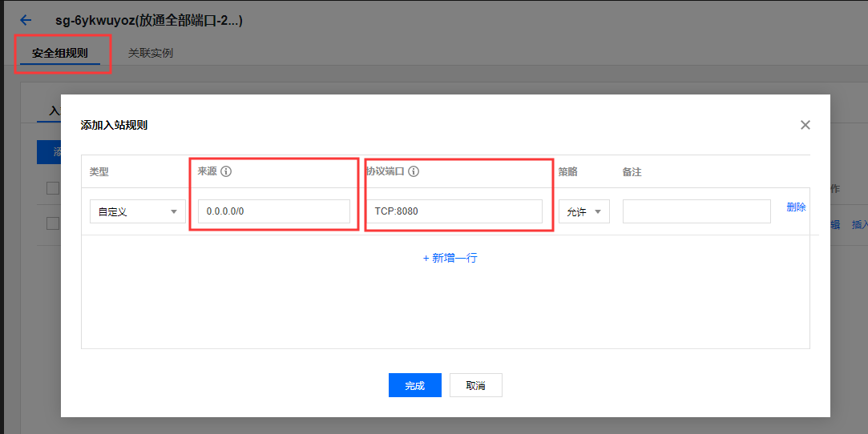Image resolution: width=868 pixels, height=434 pixels.
Task: Focus the empty 备注 remark field
Action: tap(696, 211)
